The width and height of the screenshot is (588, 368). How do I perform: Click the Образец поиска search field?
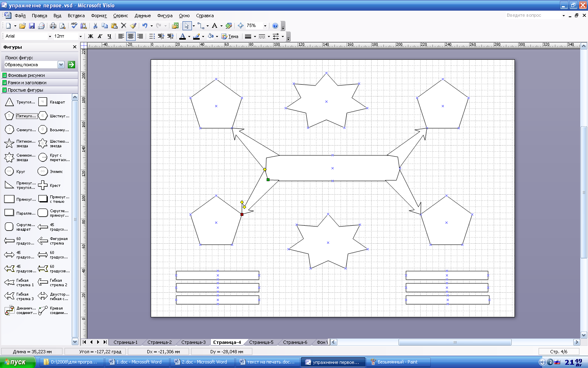(31, 65)
